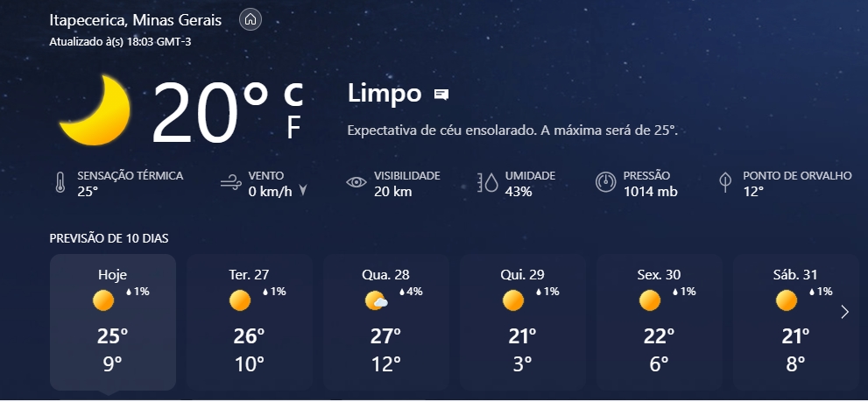Click the wind icon beside Vento
The image size is (868, 402).
[x=231, y=183]
